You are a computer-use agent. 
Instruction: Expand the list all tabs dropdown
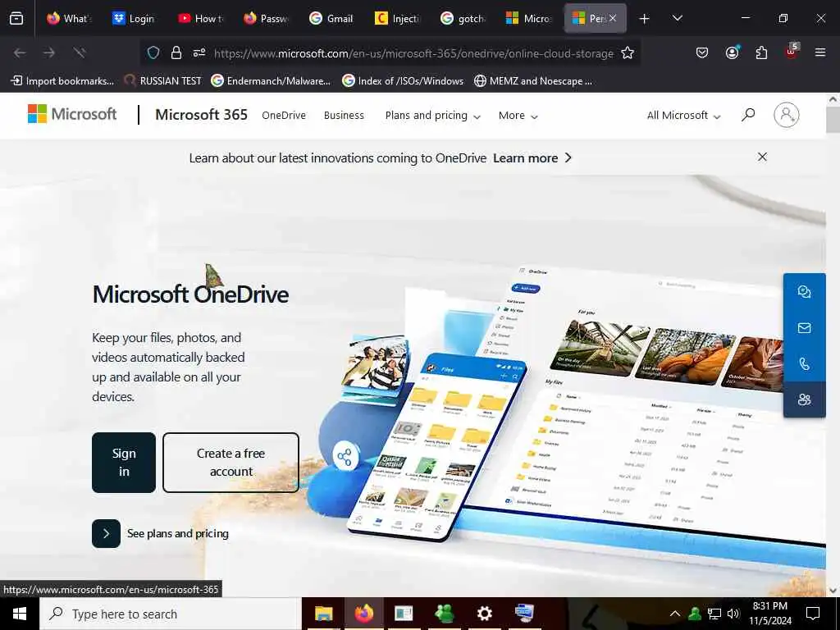coord(677,18)
